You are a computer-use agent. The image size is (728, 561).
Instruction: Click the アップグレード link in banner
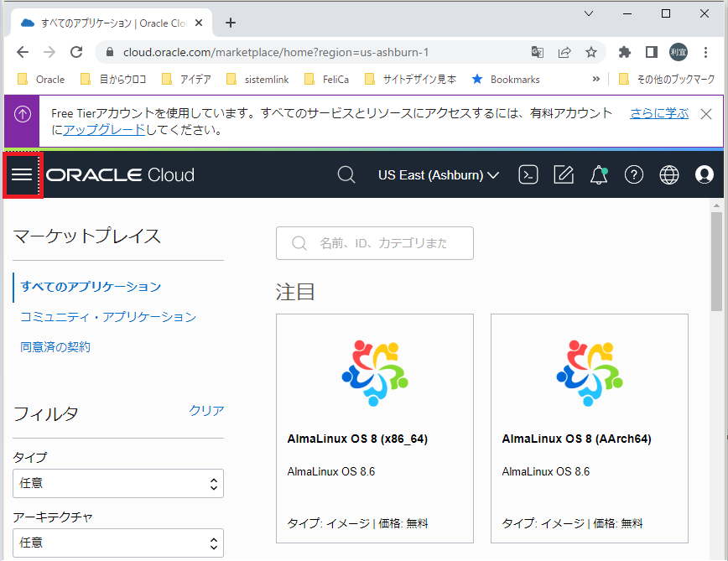104,130
